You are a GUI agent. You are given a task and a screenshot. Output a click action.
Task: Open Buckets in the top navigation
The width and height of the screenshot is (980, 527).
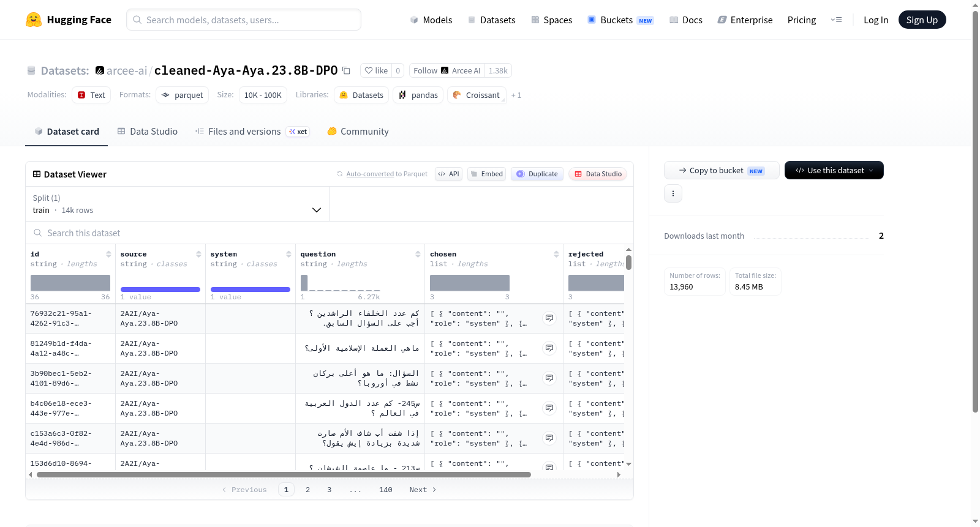620,20
